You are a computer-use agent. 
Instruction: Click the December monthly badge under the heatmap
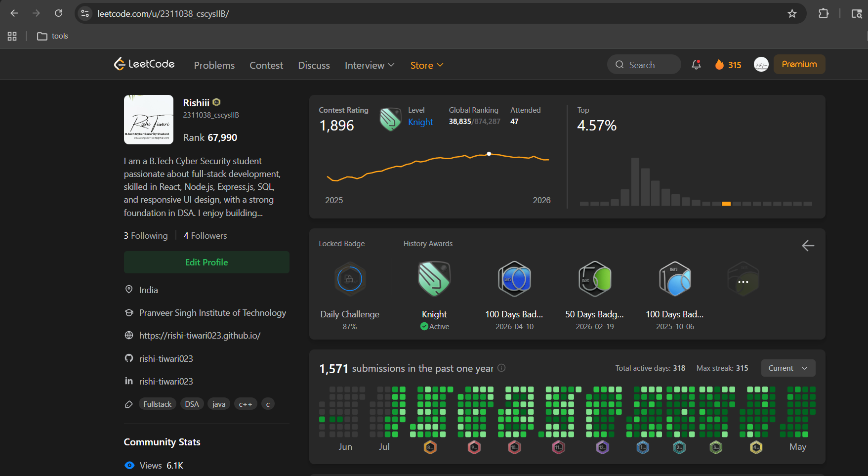[602, 447]
